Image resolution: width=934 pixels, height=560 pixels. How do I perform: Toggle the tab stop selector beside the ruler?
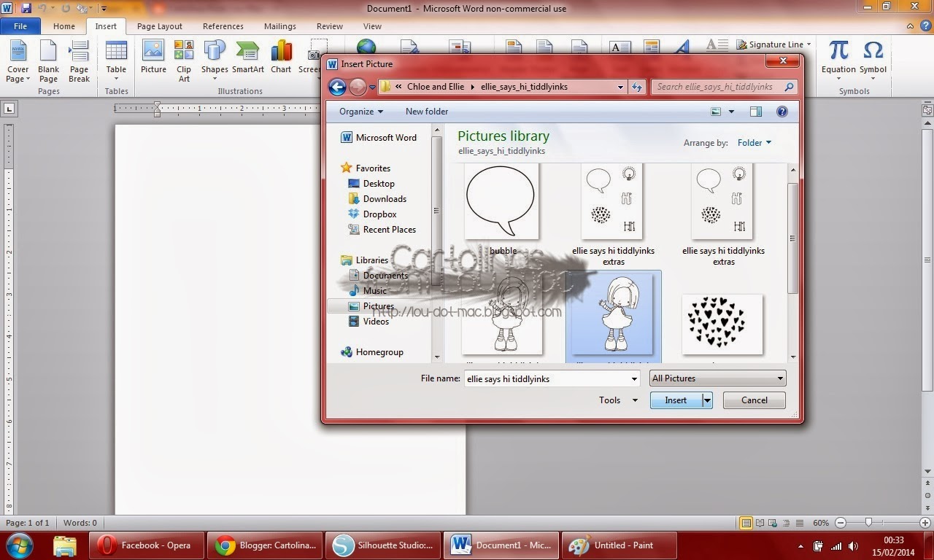click(x=9, y=109)
